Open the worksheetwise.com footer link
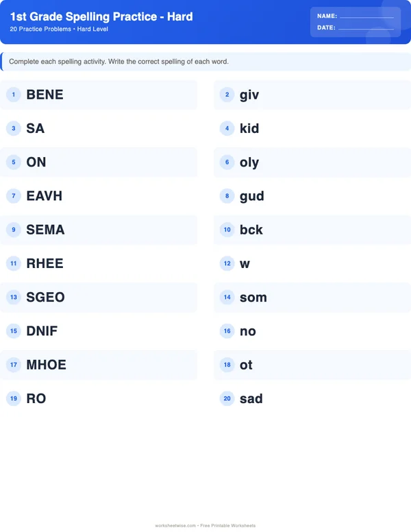 pyautogui.click(x=176, y=526)
